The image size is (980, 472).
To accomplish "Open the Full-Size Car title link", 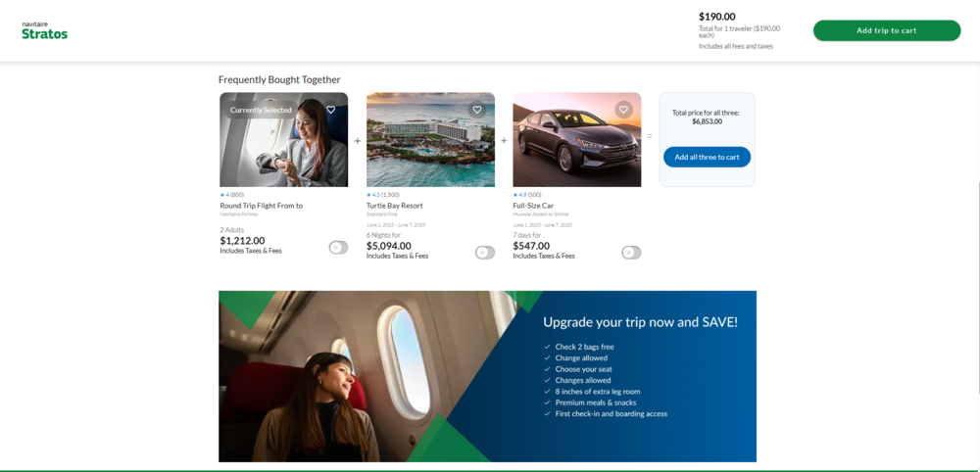I will pyautogui.click(x=533, y=206).
